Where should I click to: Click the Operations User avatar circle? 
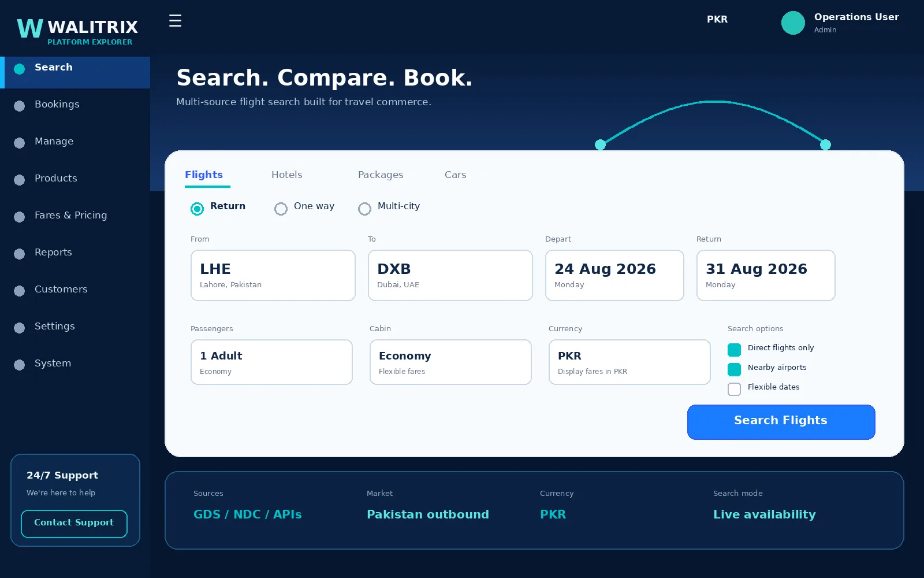click(793, 23)
